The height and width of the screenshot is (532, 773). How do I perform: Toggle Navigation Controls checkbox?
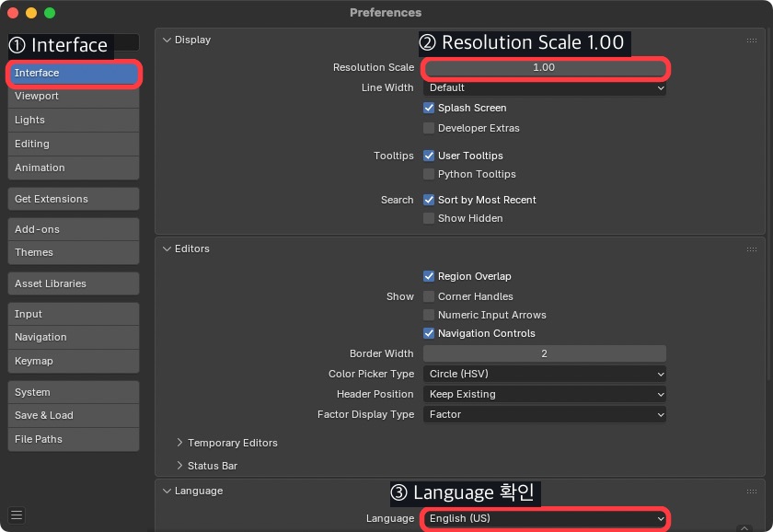click(429, 333)
